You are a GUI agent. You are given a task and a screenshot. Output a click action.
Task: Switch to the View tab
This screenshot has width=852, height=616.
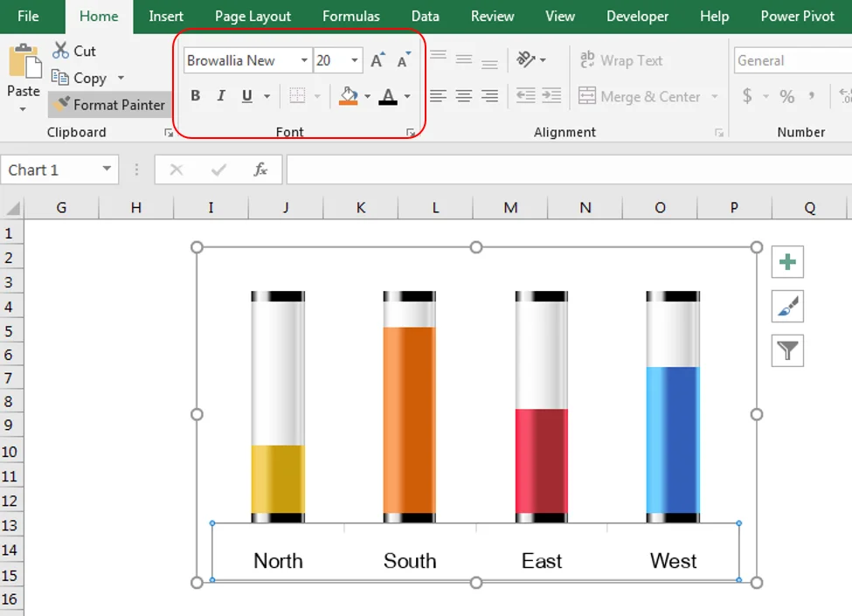pos(560,17)
